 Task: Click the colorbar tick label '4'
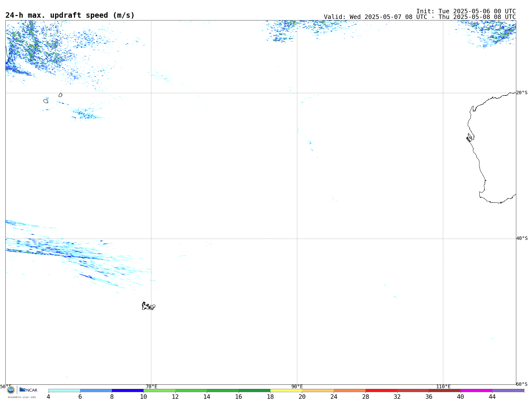(49, 397)
